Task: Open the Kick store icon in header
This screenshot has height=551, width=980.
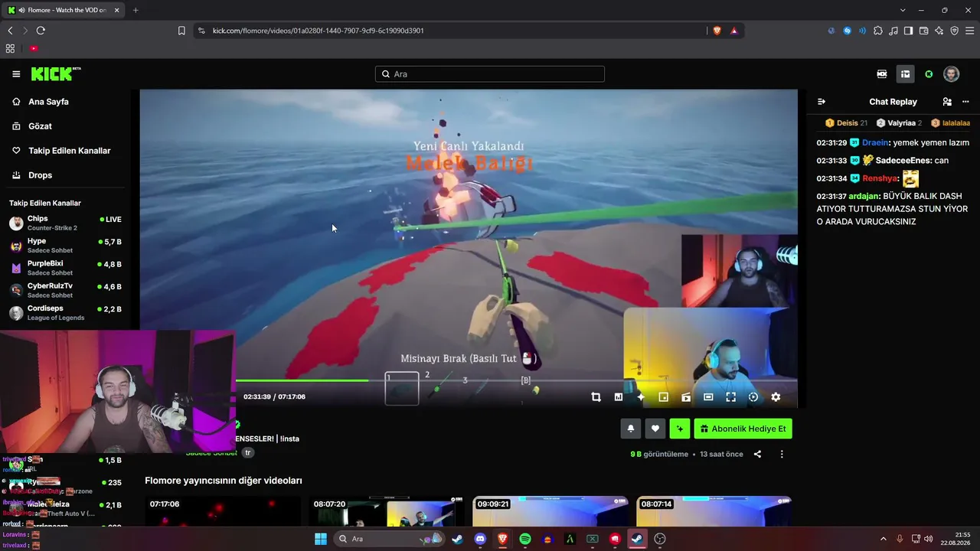Action: 882,74
